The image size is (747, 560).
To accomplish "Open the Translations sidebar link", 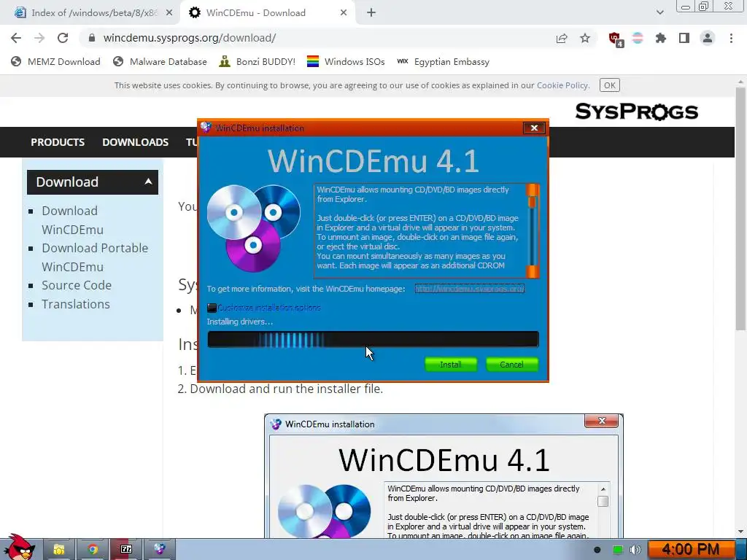I will (76, 304).
